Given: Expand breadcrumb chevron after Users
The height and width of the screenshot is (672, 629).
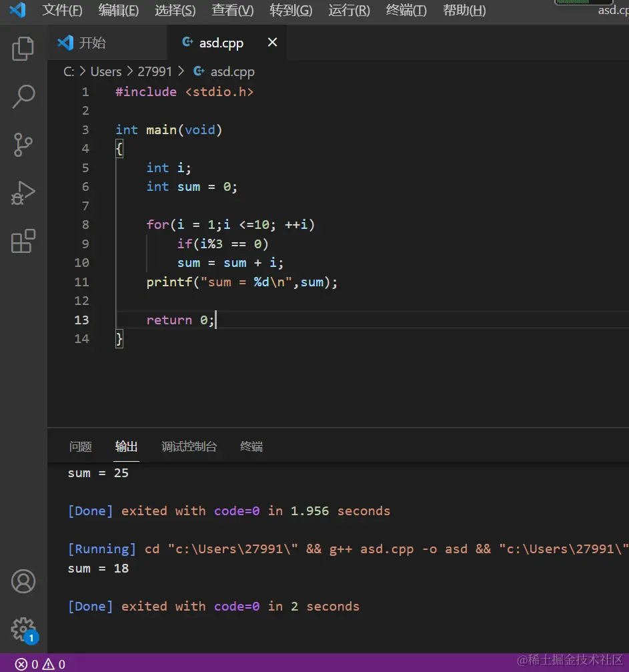Looking at the screenshot, I should click(130, 71).
